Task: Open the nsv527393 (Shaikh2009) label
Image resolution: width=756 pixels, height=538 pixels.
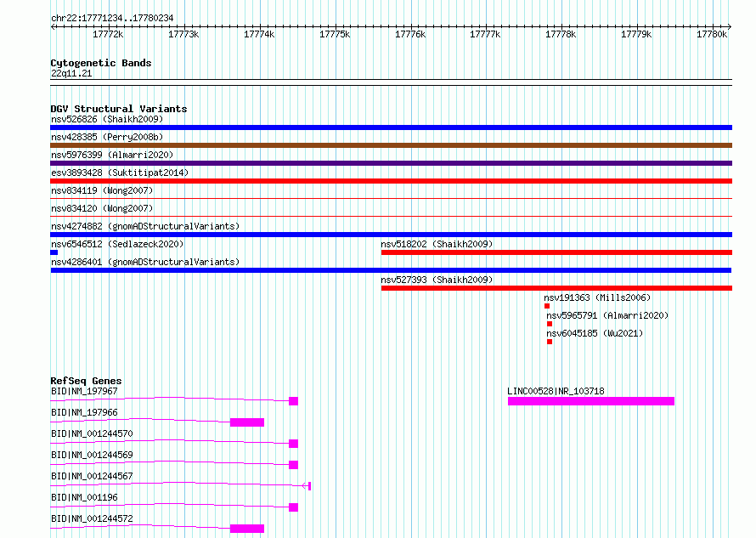Action: tap(437, 280)
